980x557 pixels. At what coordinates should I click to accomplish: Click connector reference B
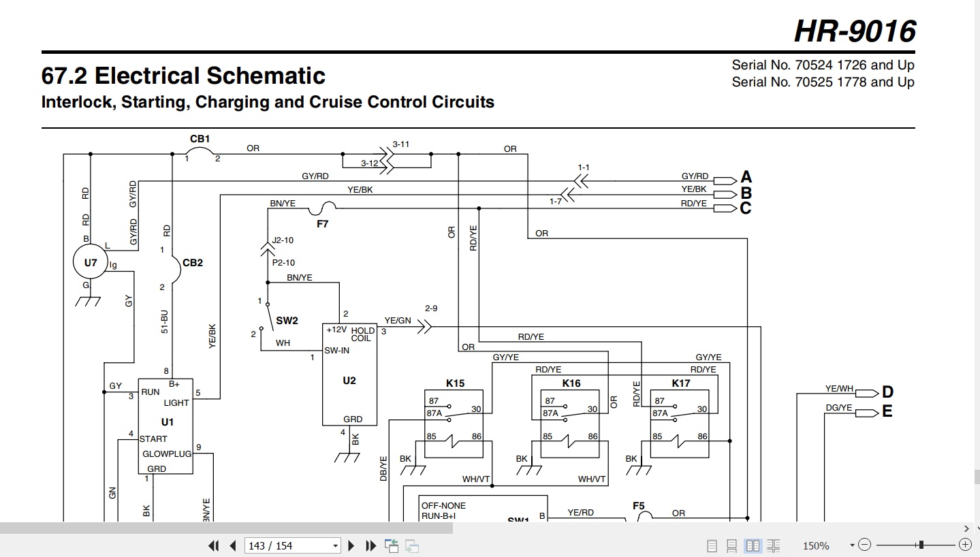point(746,193)
